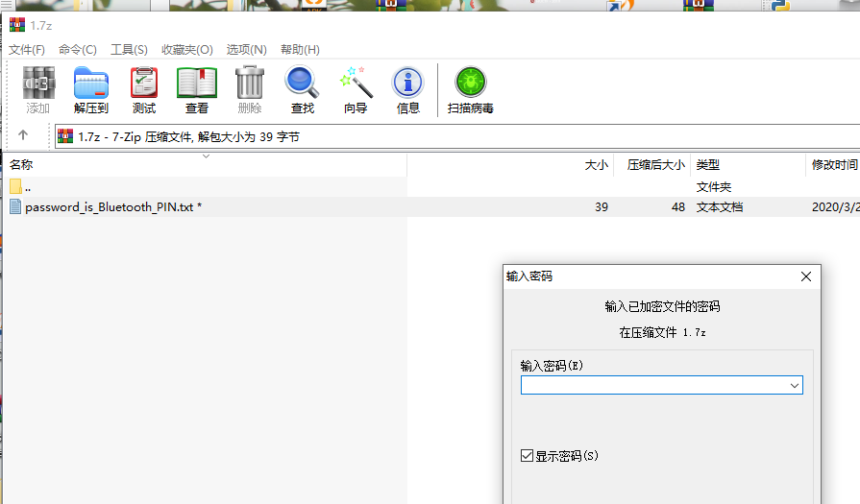This screenshot has height=504, width=860.
Task: Focus the Enter password (输入密码) text field
Action: 662,385
